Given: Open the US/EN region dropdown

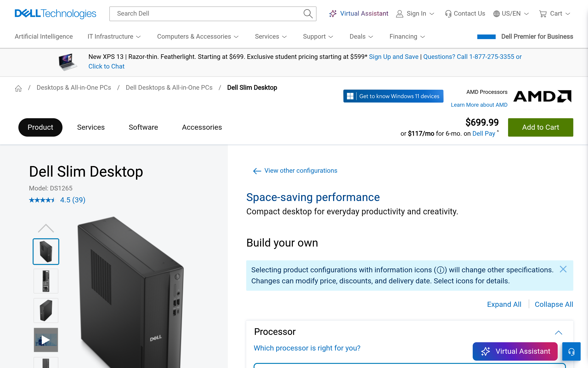Looking at the screenshot, I should (x=526, y=14).
